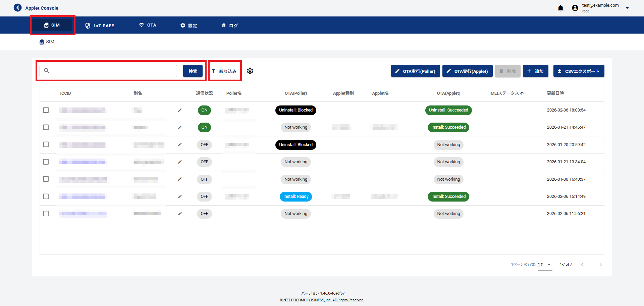
Task: Open table column settings gear
Action: [x=250, y=71]
